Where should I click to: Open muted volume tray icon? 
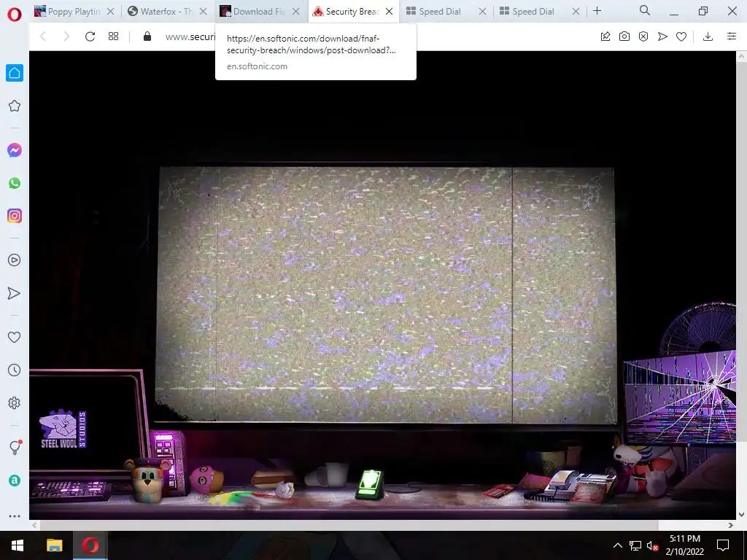coord(652,545)
